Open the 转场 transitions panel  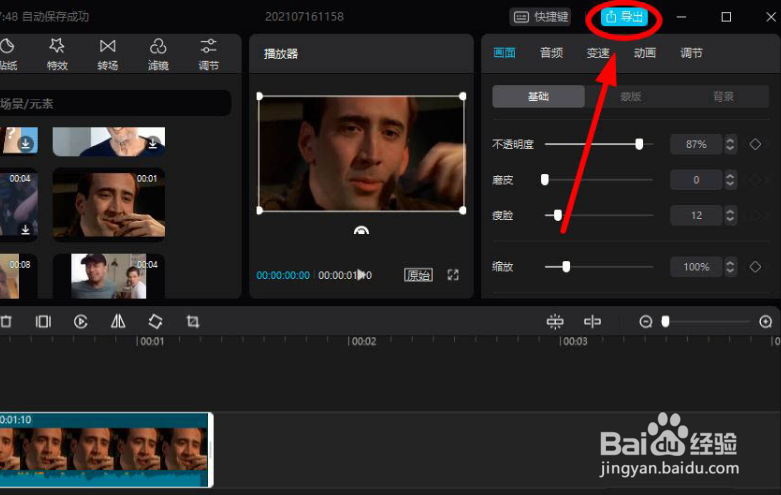tap(108, 54)
